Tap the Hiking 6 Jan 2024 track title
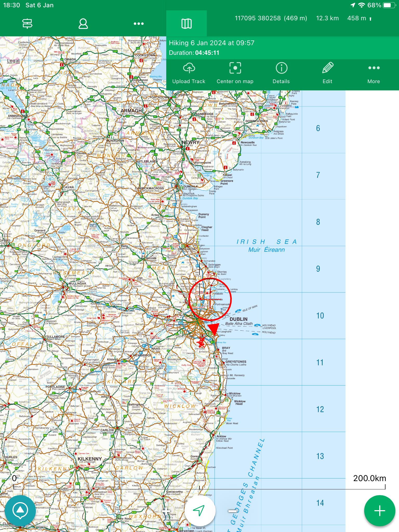Screen dimensions: 399x532 tap(212, 43)
